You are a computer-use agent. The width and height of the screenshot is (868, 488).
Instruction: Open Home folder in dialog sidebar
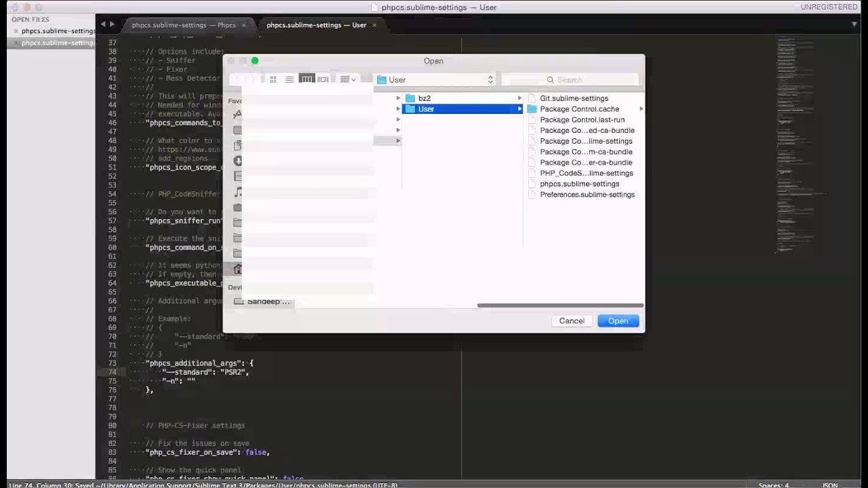coord(237,269)
